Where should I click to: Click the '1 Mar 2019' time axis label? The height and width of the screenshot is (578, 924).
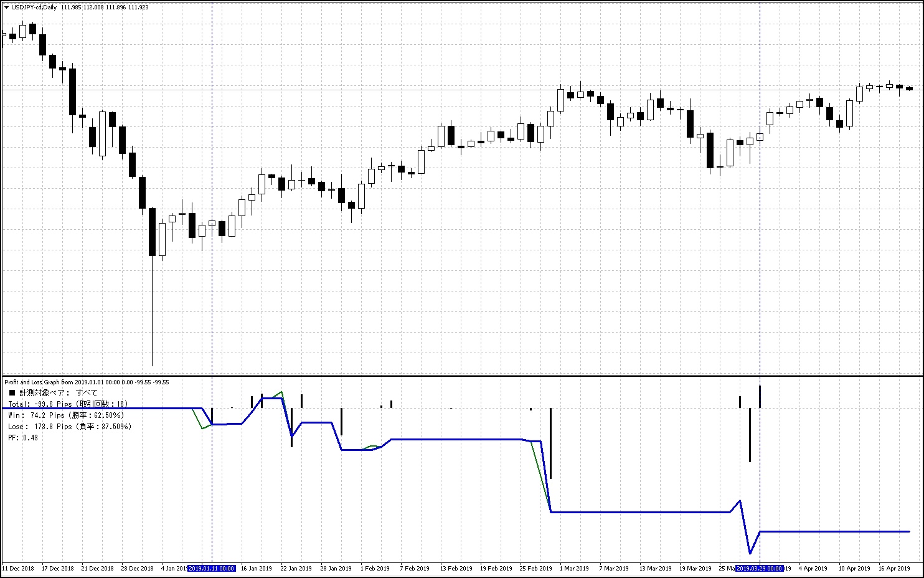[x=574, y=568]
